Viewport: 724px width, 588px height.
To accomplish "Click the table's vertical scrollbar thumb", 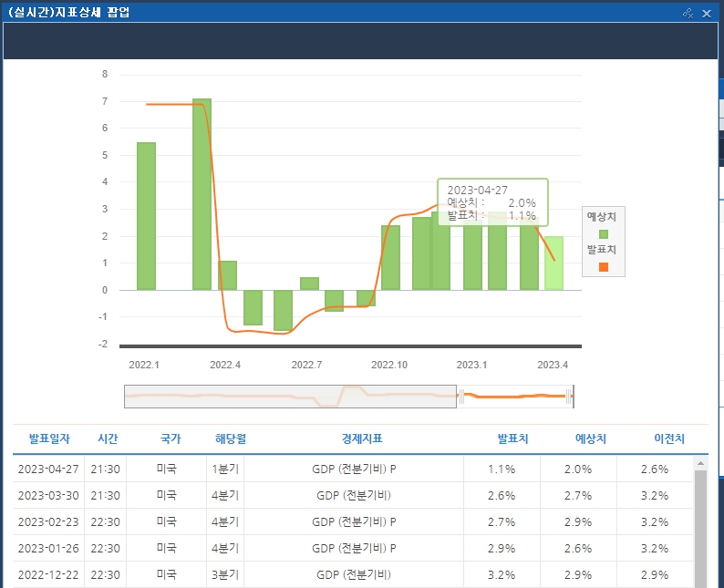I will (700, 529).
